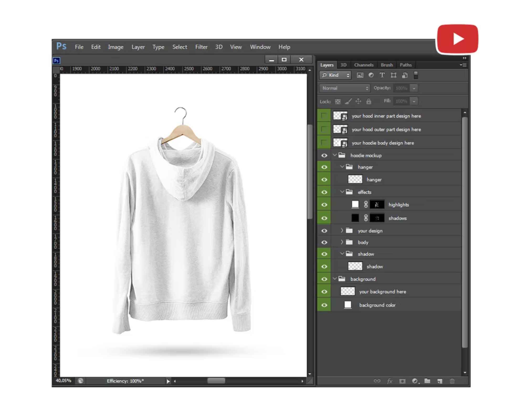The width and height of the screenshot is (525, 420).
Task: Collapse the hanger group
Action: (x=342, y=166)
